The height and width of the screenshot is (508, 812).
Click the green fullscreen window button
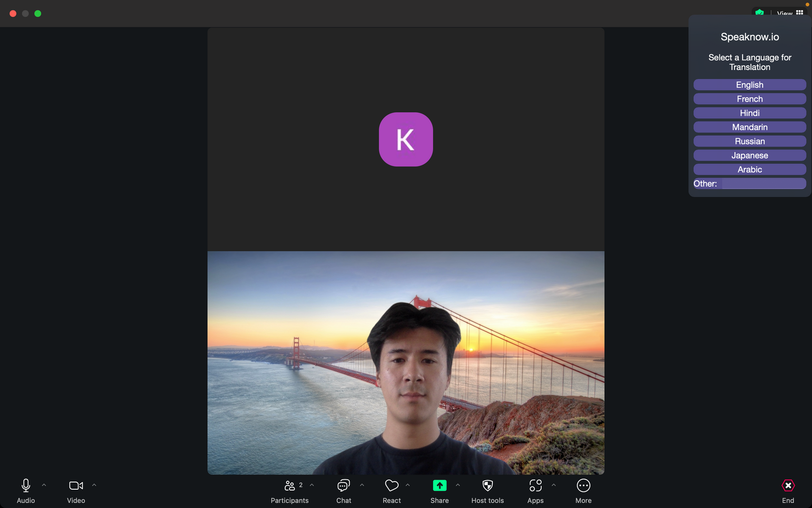coord(38,14)
